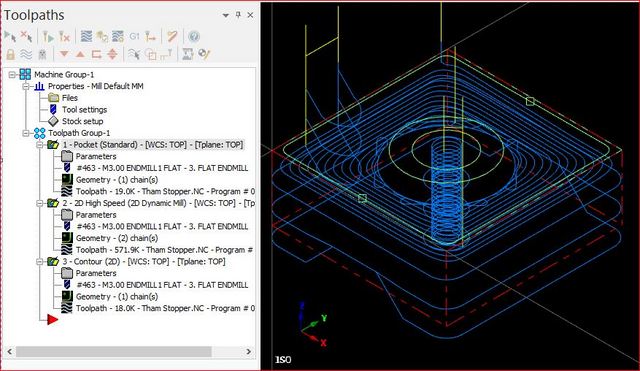Image resolution: width=640 pixels, height=371 pixels.
Task: Click horizontal scrollbar right arrow
Action: pos(249,352)
